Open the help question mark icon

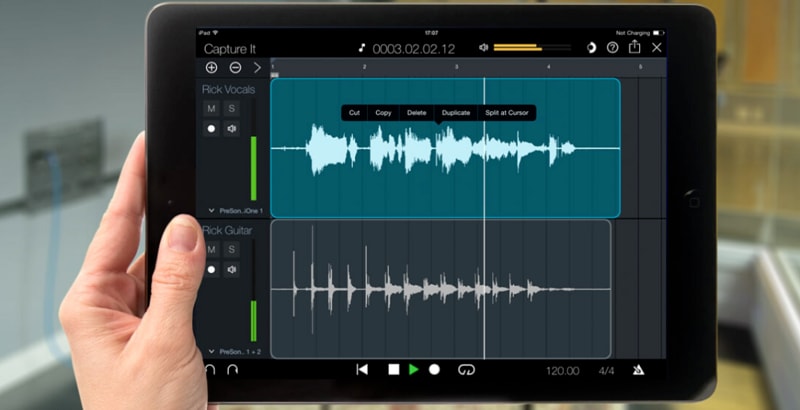[x=612, y=47]
